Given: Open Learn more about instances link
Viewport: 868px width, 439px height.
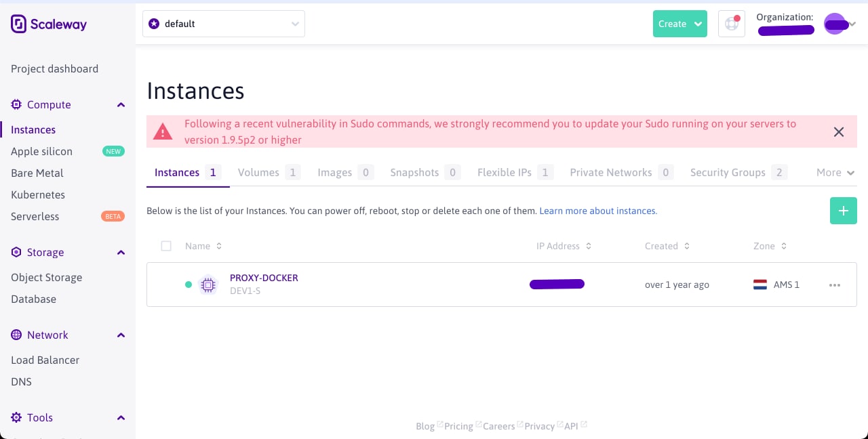Looking at the screenshot, I should click(x=598, y=211).
